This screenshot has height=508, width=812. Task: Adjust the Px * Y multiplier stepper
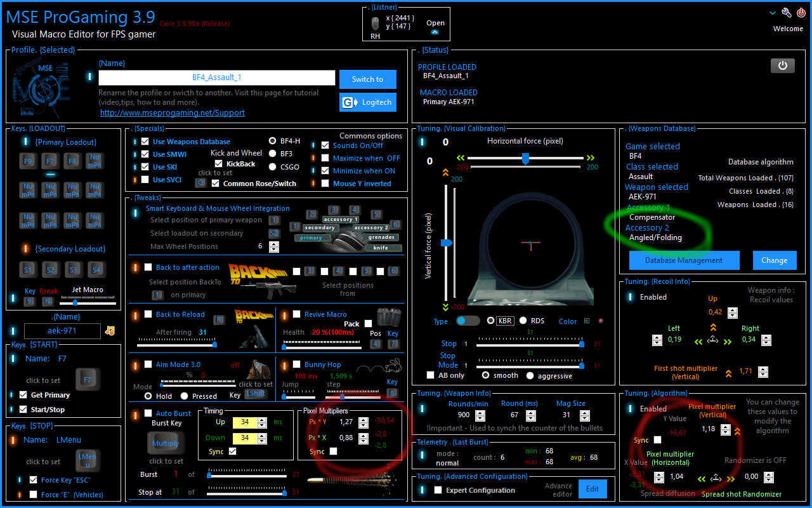(363, 422)
